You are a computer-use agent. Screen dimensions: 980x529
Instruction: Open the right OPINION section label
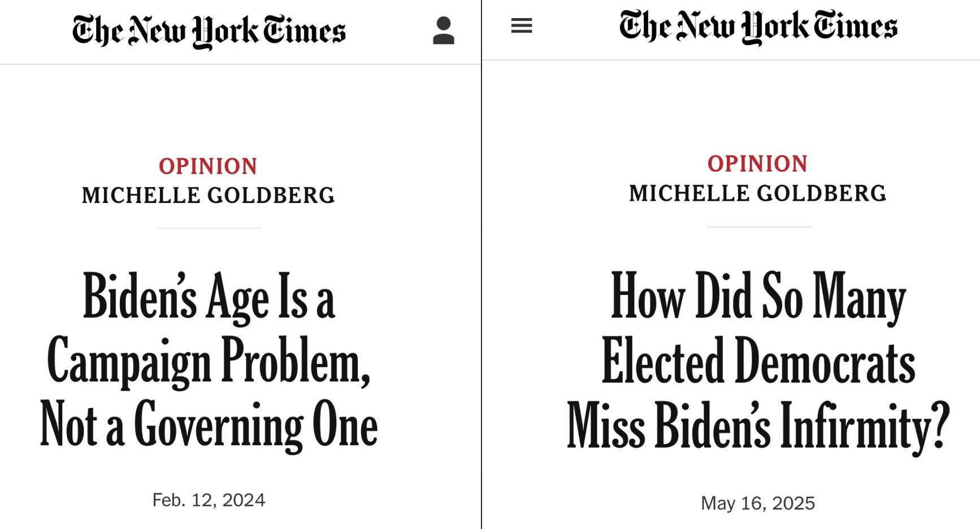point(757,164)
